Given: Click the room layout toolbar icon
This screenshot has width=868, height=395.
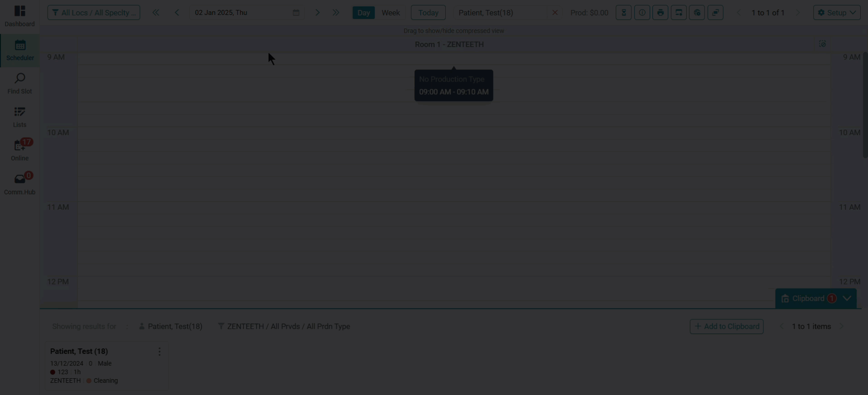Looking at the screenshot, I should (x=679, y=13).
